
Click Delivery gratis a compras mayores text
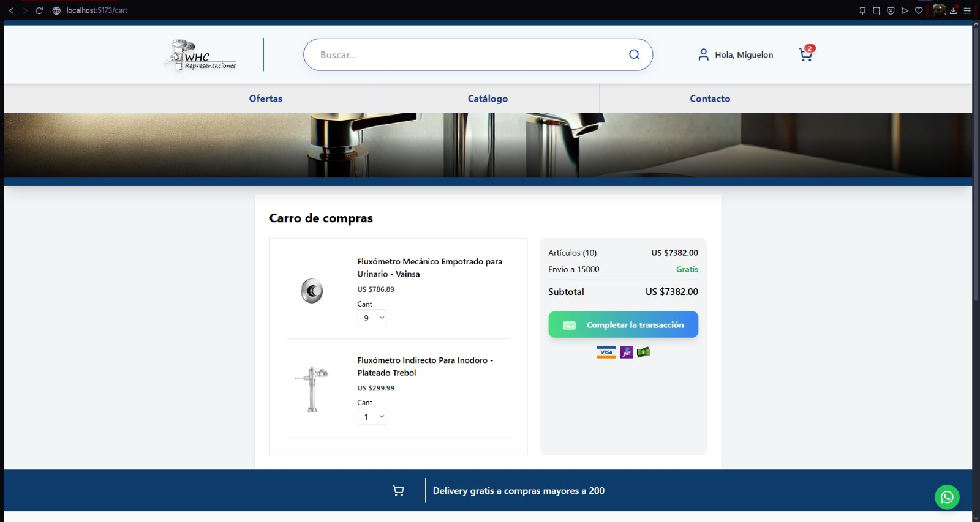click(519, 491)
